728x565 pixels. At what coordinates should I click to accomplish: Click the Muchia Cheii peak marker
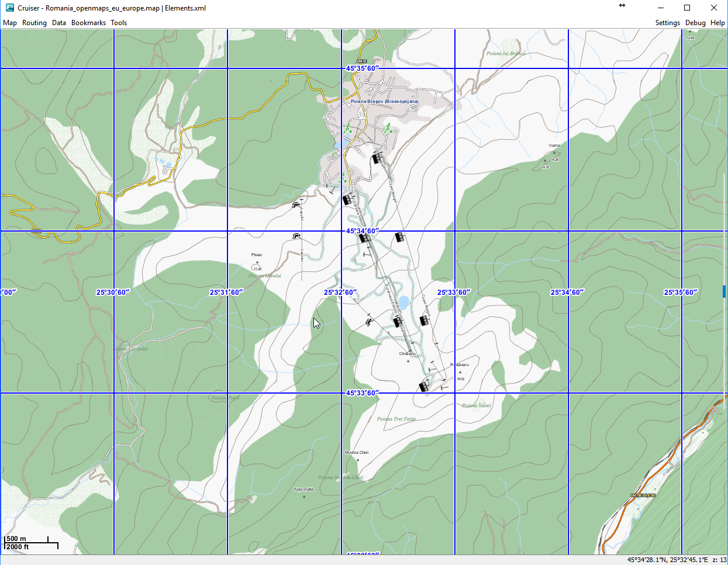(x=358, y=460)
